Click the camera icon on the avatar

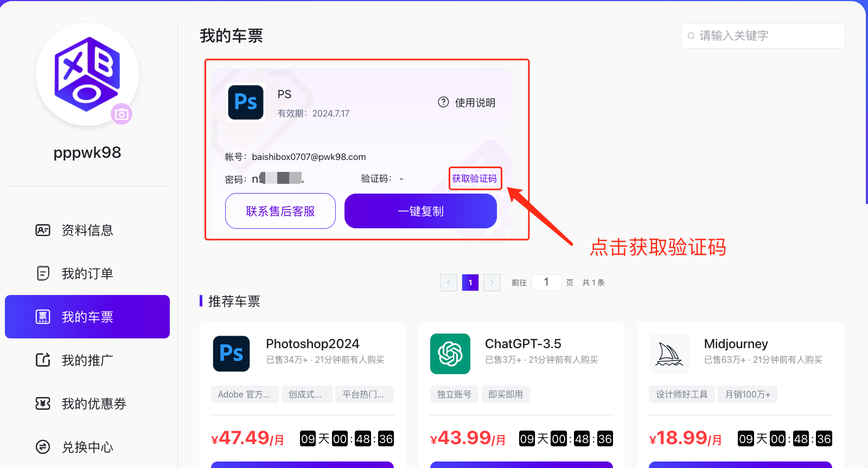[x=122, y=114]
